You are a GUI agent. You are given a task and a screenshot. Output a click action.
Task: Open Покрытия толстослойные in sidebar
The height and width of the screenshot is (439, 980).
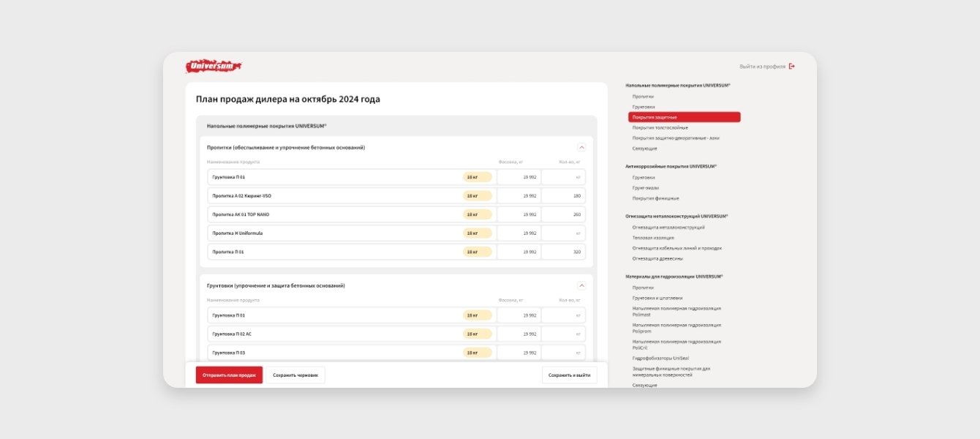pyautogui.click(x=660, y=127)
